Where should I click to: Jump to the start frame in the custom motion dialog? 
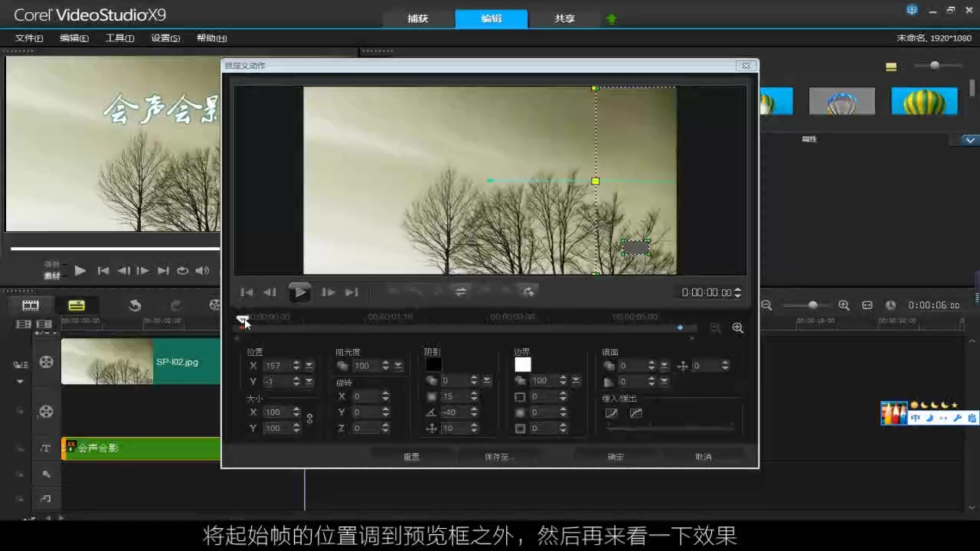(247, 292)
